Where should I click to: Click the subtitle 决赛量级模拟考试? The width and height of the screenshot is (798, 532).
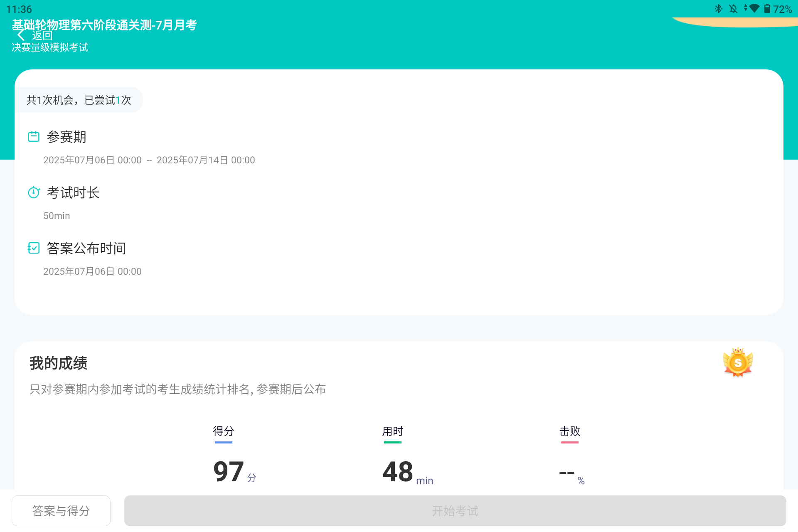tap(50, 47)
